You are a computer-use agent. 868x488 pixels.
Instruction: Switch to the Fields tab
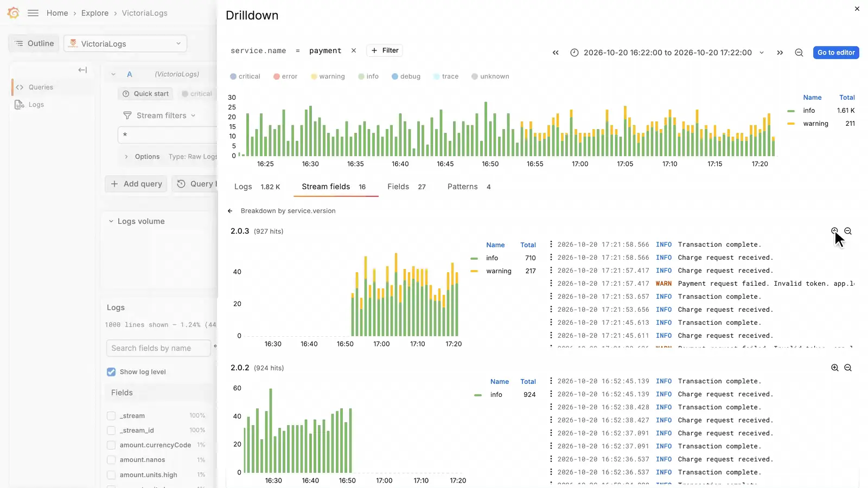pyautogui.click(x=406, y=187)
